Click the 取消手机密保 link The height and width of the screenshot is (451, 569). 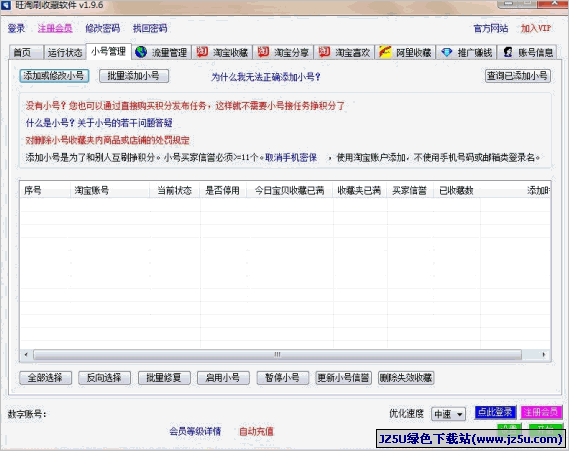point(291,157)
